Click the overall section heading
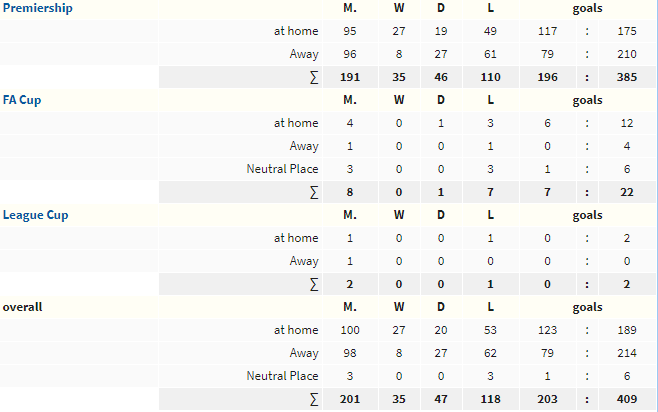The height and width of the screenshot is (412, 658). coord(22,307)
